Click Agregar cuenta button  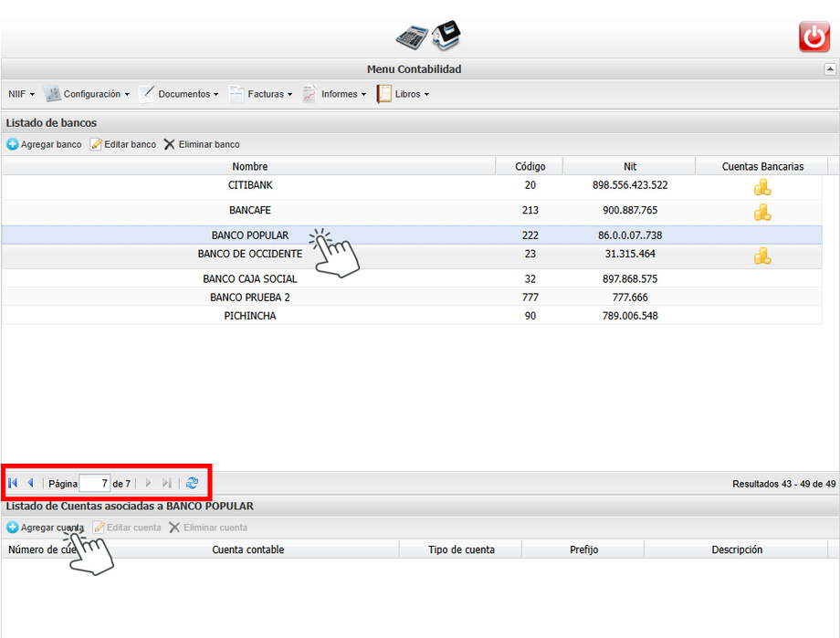click(x=45, y=528)
